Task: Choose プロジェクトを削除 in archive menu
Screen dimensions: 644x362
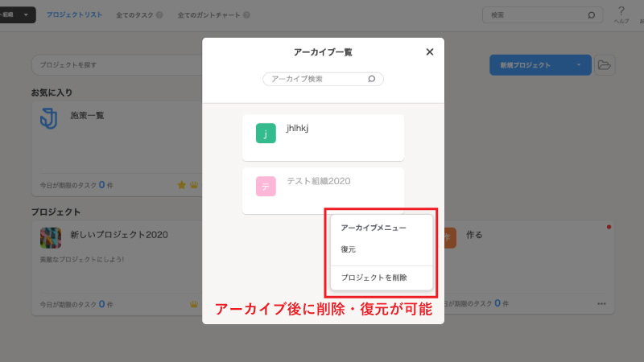Action: click(374, 278)
